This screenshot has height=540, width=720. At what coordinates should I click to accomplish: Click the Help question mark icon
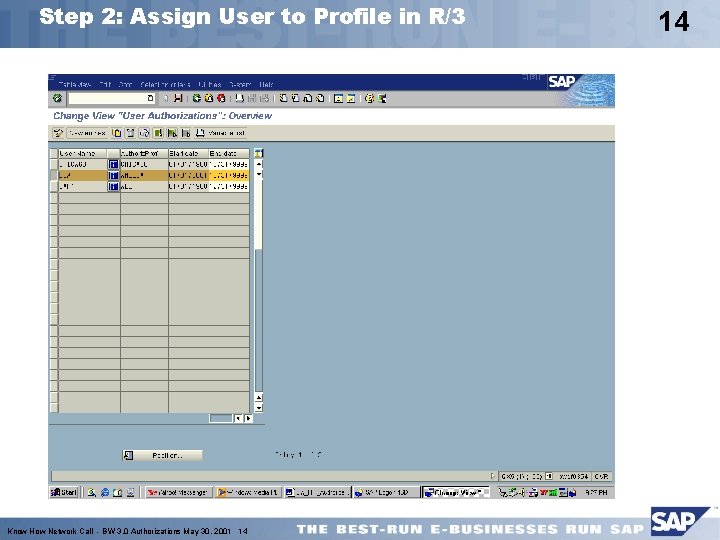pos(369,98)
